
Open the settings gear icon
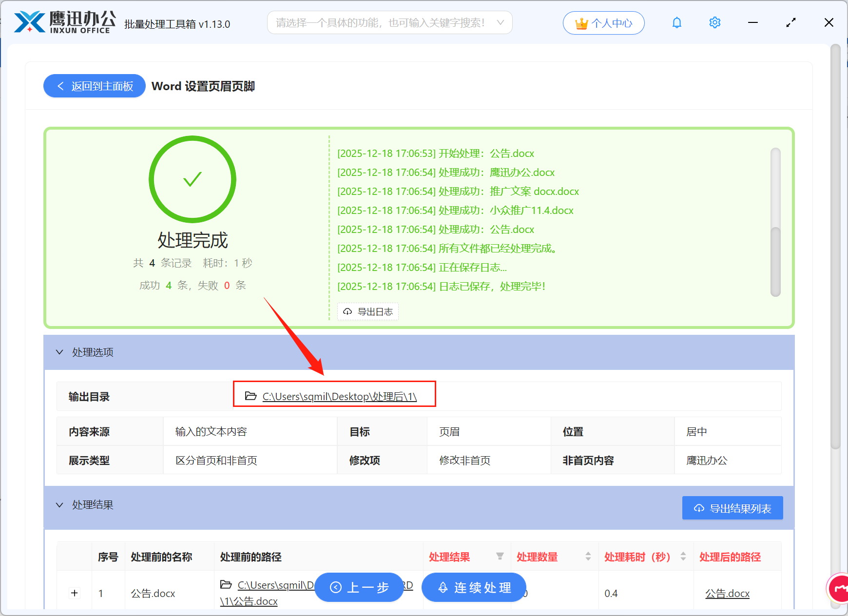pos(714,22)
